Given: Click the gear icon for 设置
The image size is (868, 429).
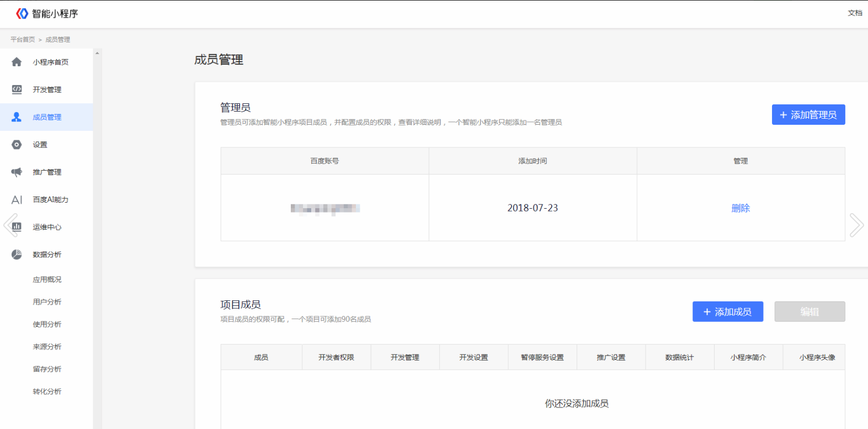Looking at the screenshot, I should pyautogui.click(x=17, y=145).
